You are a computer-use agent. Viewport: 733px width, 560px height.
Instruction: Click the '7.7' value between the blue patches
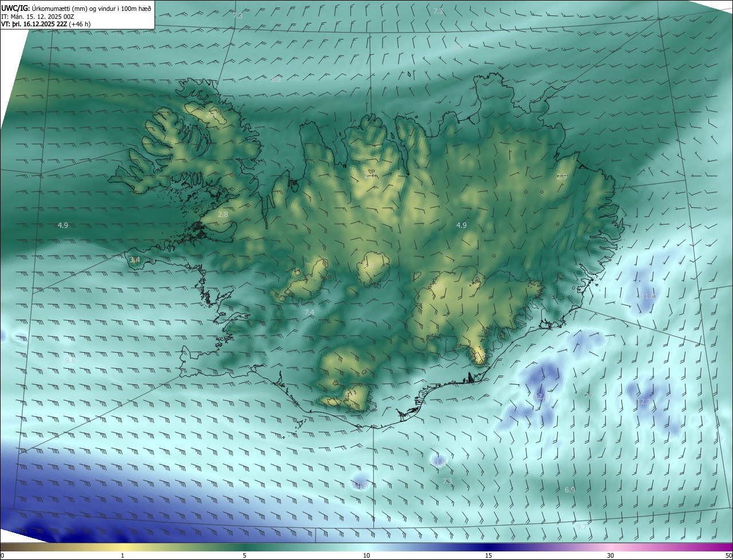(589, 396)
